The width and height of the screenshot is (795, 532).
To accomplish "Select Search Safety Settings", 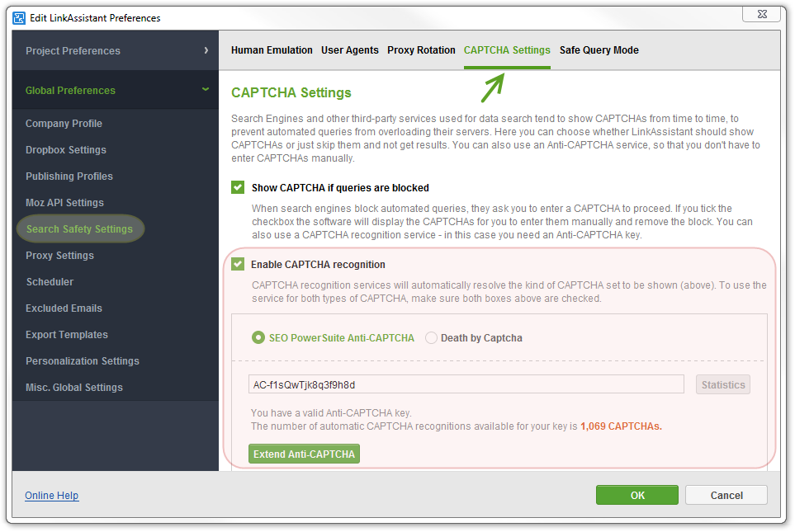I will point(80,229).
